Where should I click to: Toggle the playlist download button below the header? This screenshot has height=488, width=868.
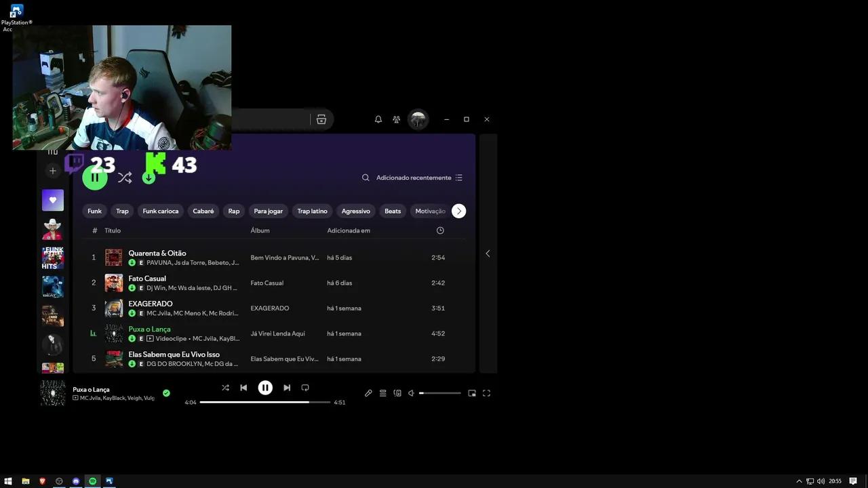(149, 178)
